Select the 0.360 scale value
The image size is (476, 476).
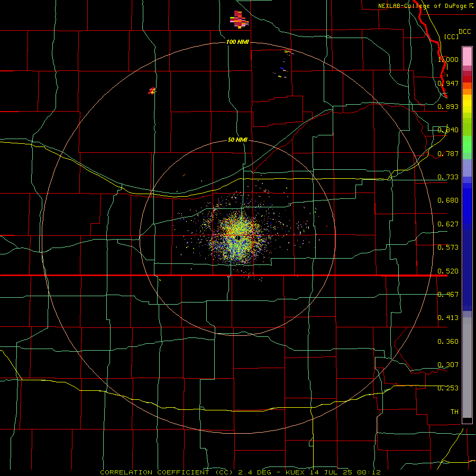[x=448, y=342]
